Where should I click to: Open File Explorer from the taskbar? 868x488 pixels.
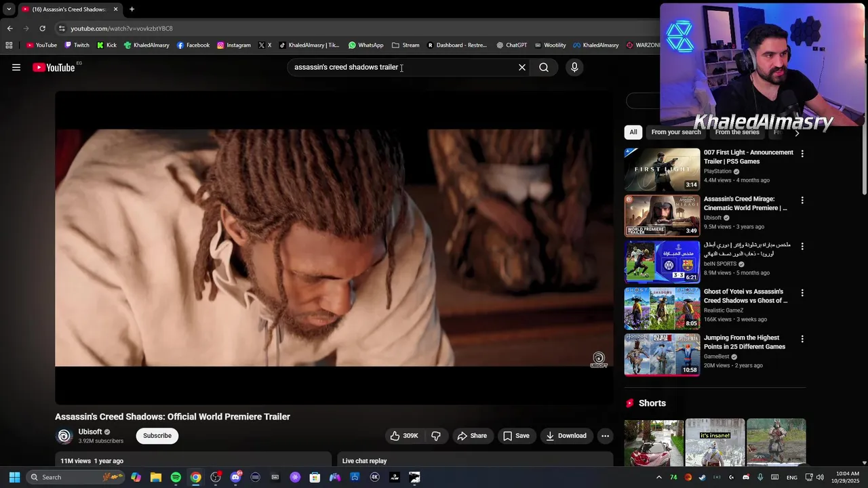click(x=156, y=477)
